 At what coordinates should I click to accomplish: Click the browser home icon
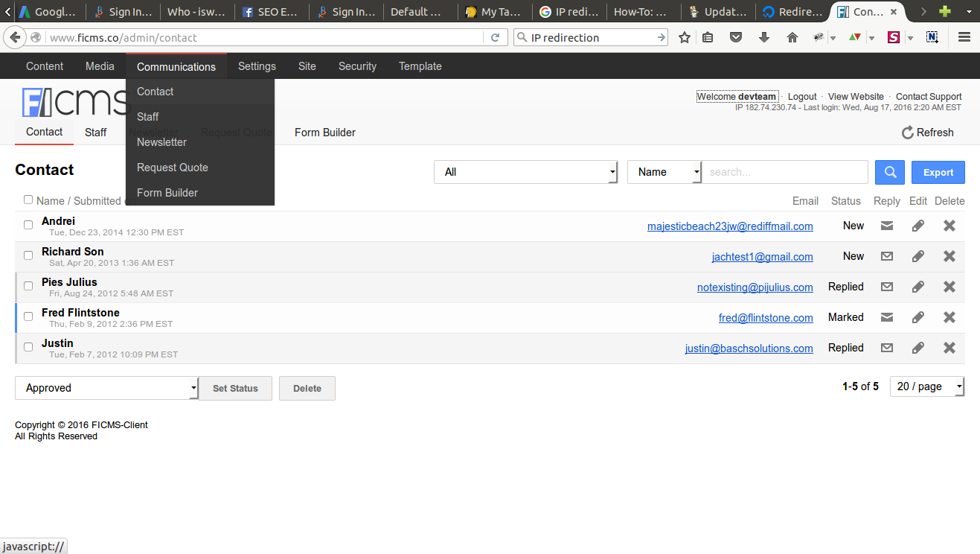[792, 37]
